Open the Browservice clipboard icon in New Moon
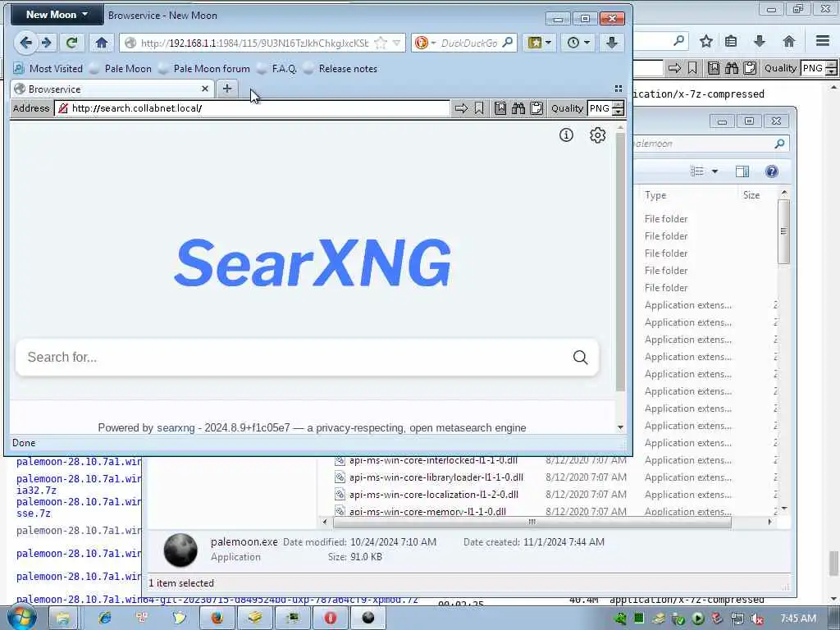Viewport: 840px width, 630px height. [536, 108]
